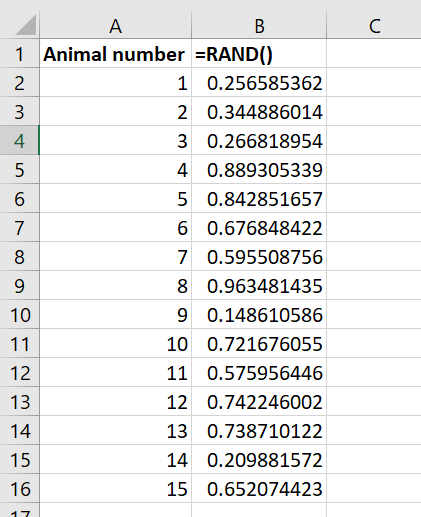Viewport: 421px width, 517px height.
Task: Select row 6 header
Action: pyautogui.click(x=19, y=198)
